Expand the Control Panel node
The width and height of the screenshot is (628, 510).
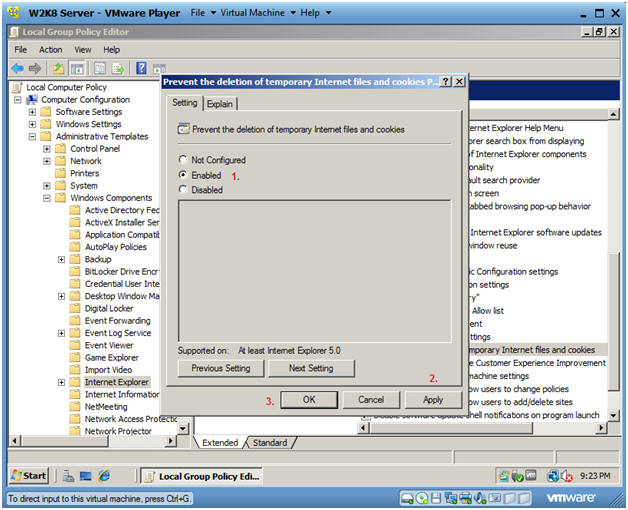point(47,149)
